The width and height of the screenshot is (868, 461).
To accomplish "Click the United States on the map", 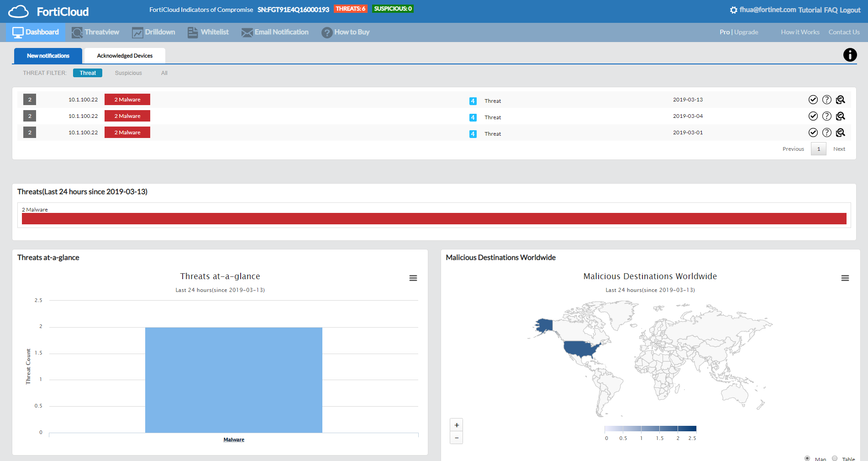I will [581, 349].
